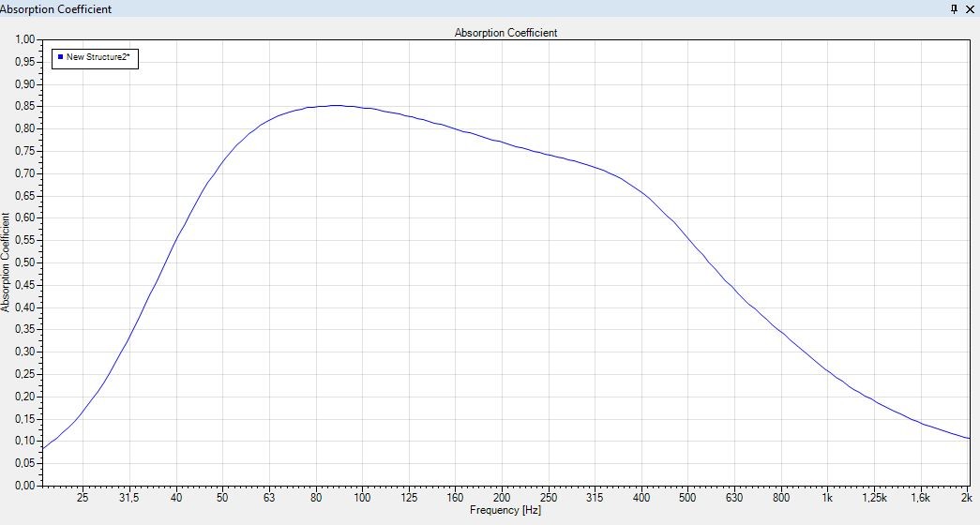Click the 250 Hz frequency axis label

[548, 497]
